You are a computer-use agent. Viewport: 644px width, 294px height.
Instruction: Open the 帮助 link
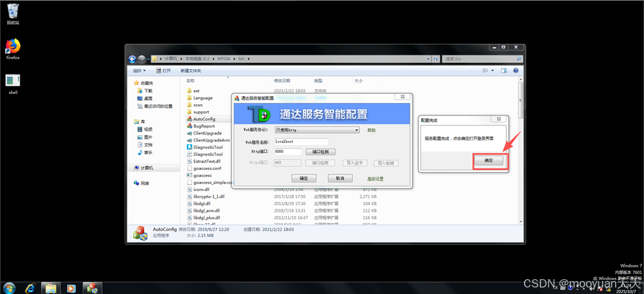coord(371,130)
